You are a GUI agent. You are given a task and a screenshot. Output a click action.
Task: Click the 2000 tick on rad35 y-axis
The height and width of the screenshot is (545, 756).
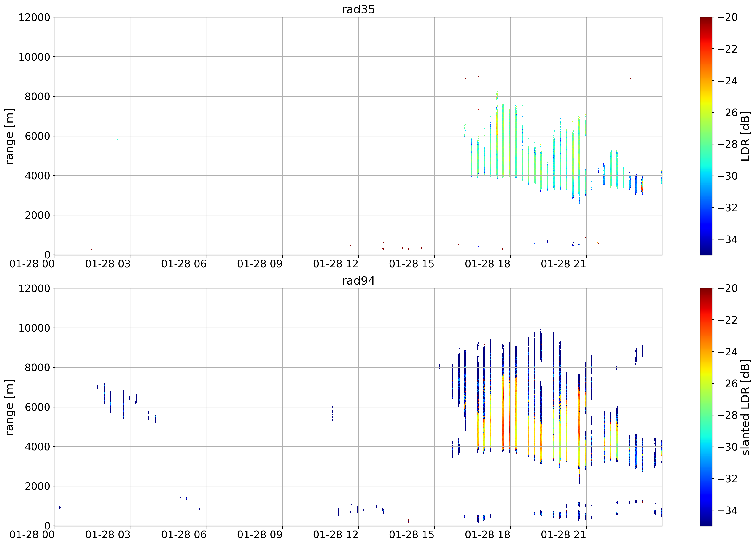pyautogui.click(x=37, y=215)
